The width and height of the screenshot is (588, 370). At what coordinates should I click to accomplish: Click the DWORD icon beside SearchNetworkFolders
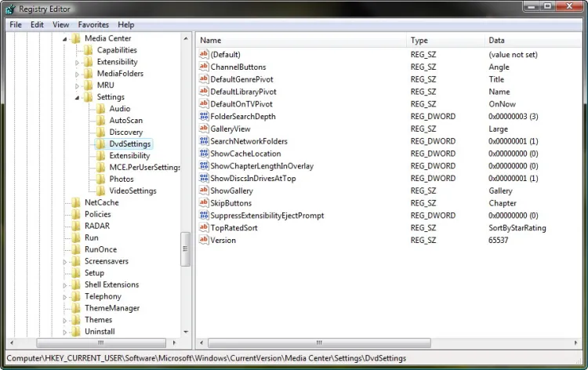pyautogui.click(x=204, y=141)
